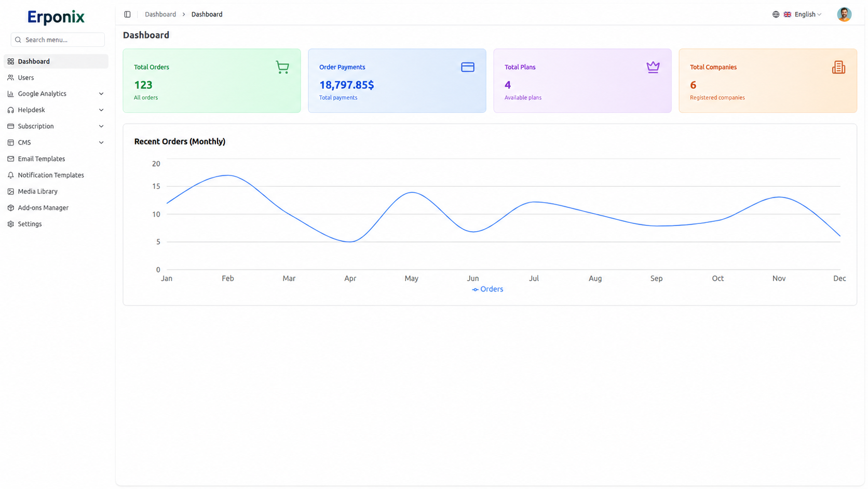Open Media Library menu item
The image size is (868, 489).
(x=56, y=191)
